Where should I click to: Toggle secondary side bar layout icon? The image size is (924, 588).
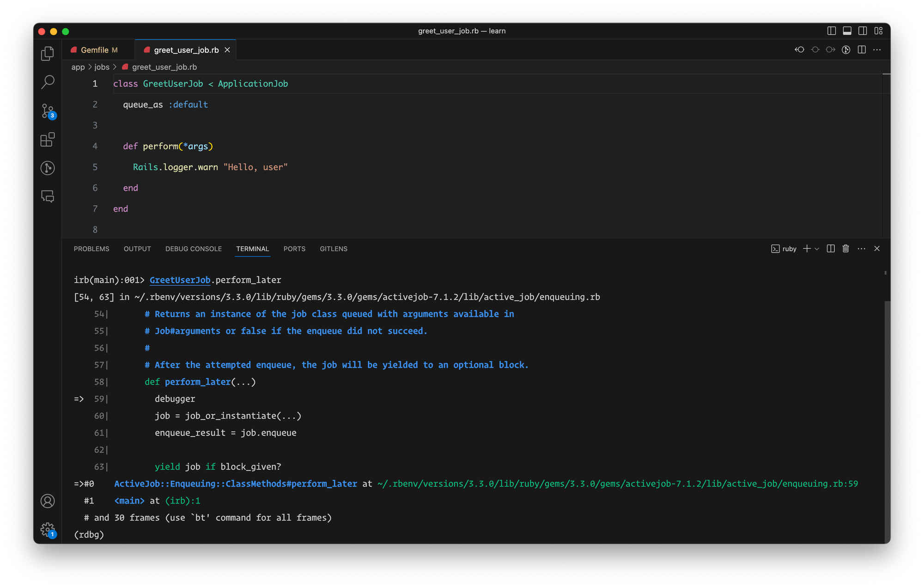pyautogui.click(x=863, y=31)
